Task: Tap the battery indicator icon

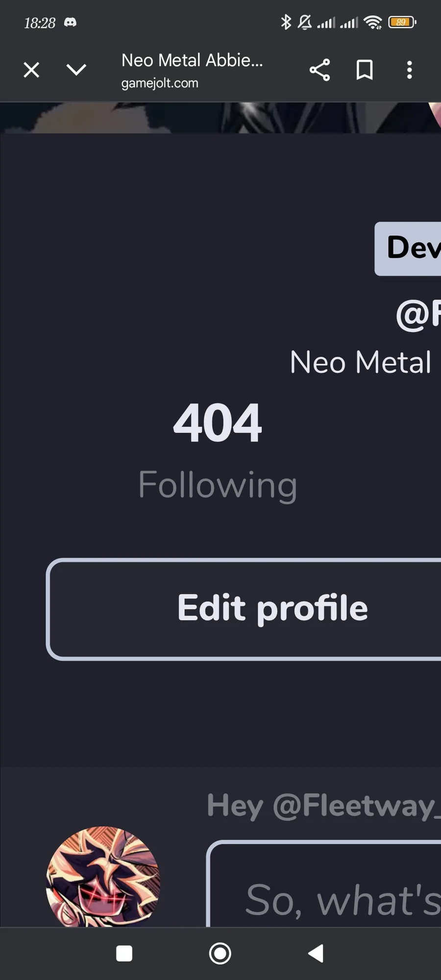Action: tap(402, 22)
